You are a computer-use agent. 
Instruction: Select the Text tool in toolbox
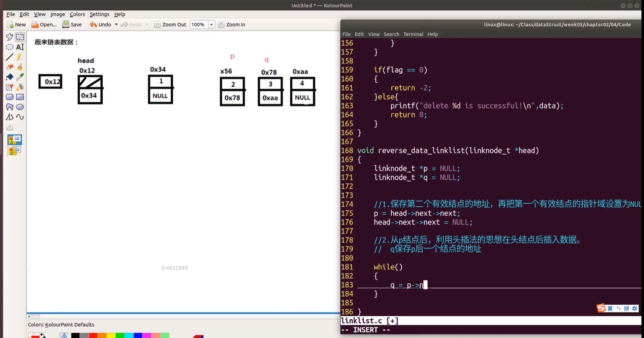pyautogui.click(x=20, y=47)
